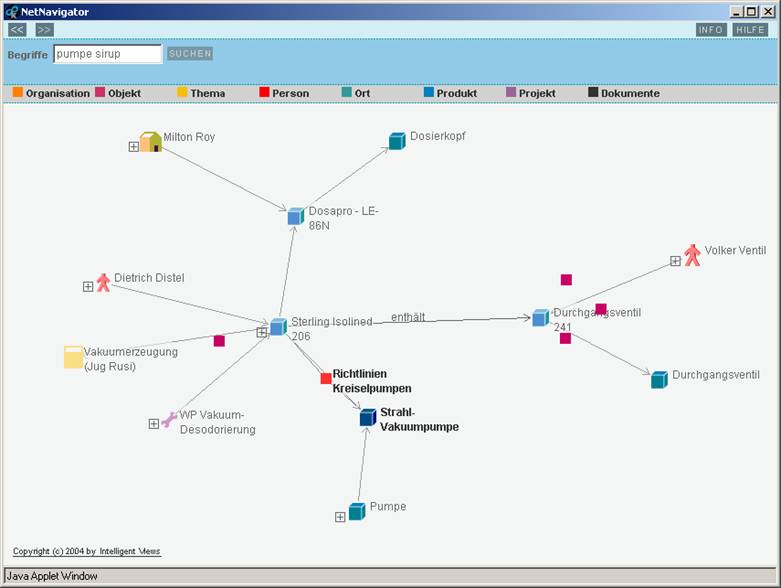Click the Begriffe search input field
The width and height of the screenshot is (781, 588).
[x=108, y=54]
